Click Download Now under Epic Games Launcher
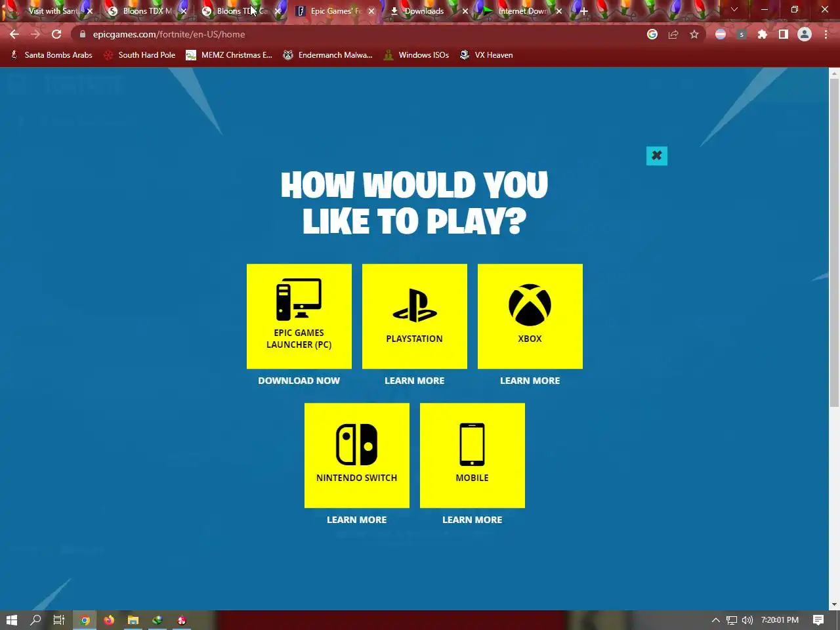This screenshot has height=630, width=840. pyautogui.click(x=299, y=381)
